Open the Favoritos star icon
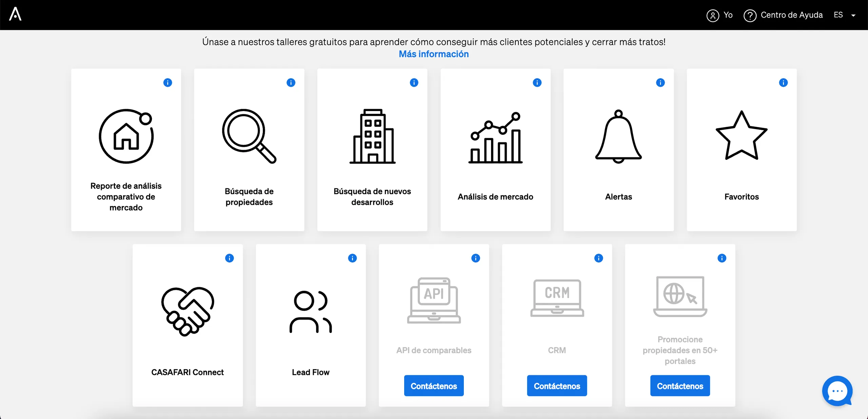The image size is (868, 419). pos(742,135)
